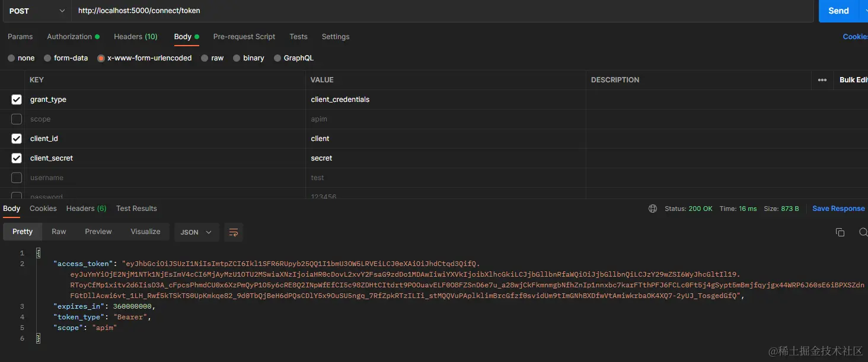Image resolution: width=868 pixels, height=362 pixels.
Task: Switch to Preview response view
Action: point(98,232)
